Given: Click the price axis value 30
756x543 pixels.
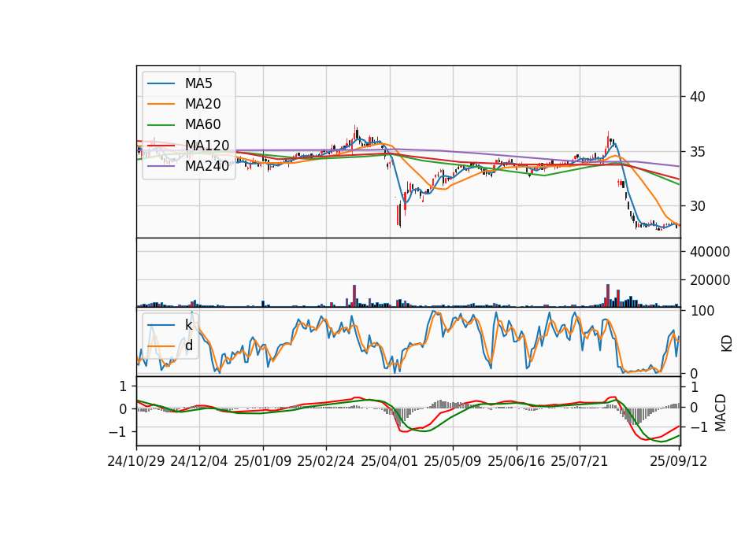Looking at the screenshot, I should point(698,206).
